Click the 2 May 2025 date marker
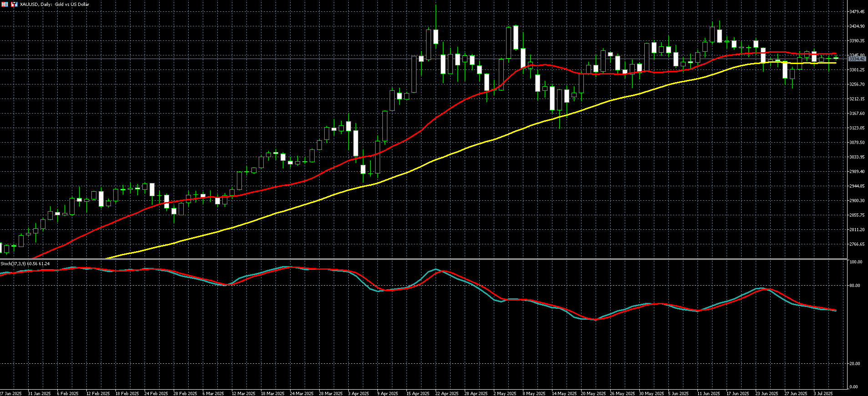Viewport: 868px width, 396px height. pyautogui.click(x=505, y=393)
